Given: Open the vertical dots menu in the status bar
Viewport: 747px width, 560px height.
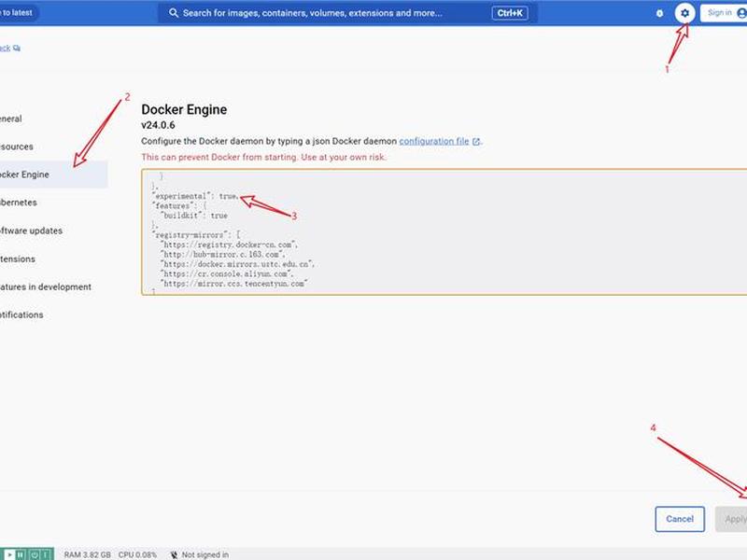Looking at the screenshot, I should pyautogui.click(x=46, y=554).
